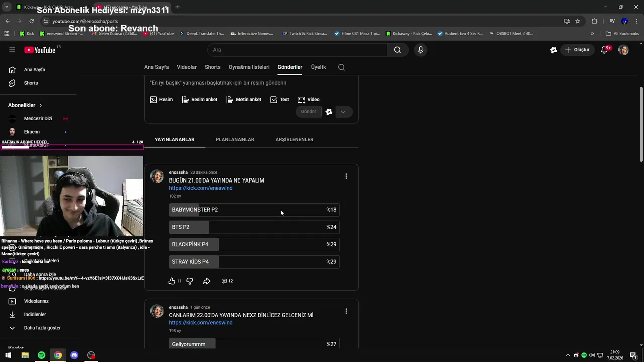
Task: Vote for BLACKPİNK P4
Action: [x=254, y=244]
